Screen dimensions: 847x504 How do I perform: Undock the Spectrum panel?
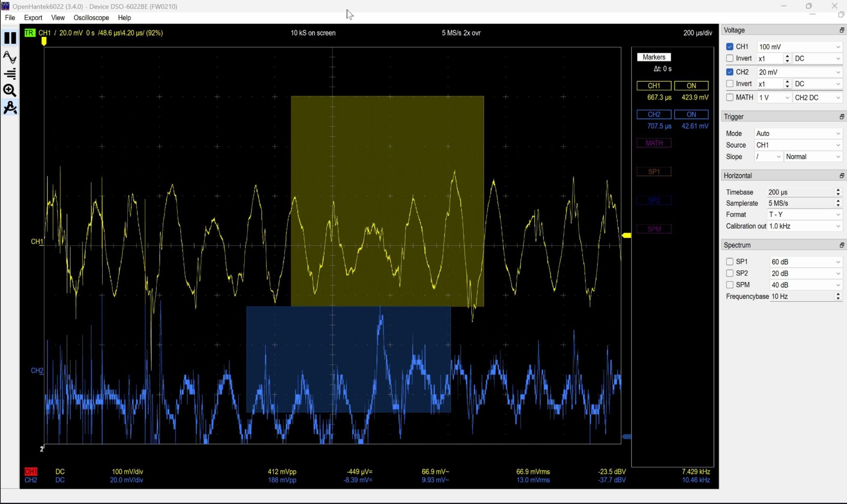point(841,245)
